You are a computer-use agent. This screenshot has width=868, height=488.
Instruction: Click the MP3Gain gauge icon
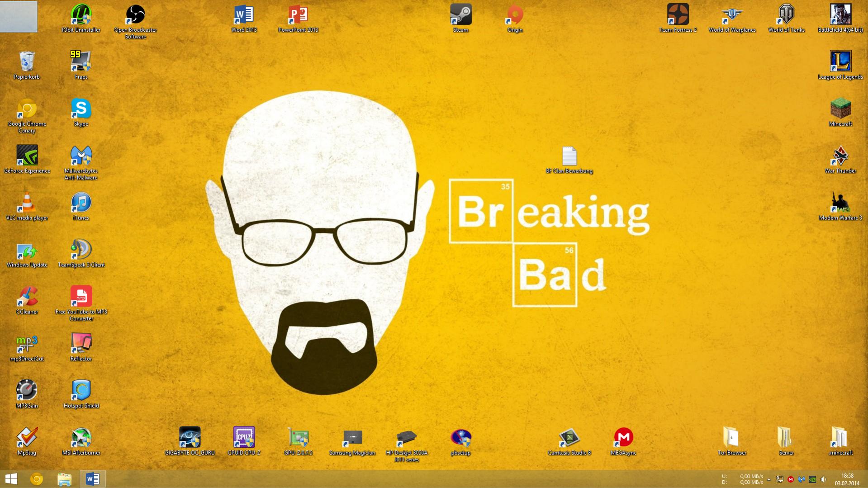click(27, 395)
